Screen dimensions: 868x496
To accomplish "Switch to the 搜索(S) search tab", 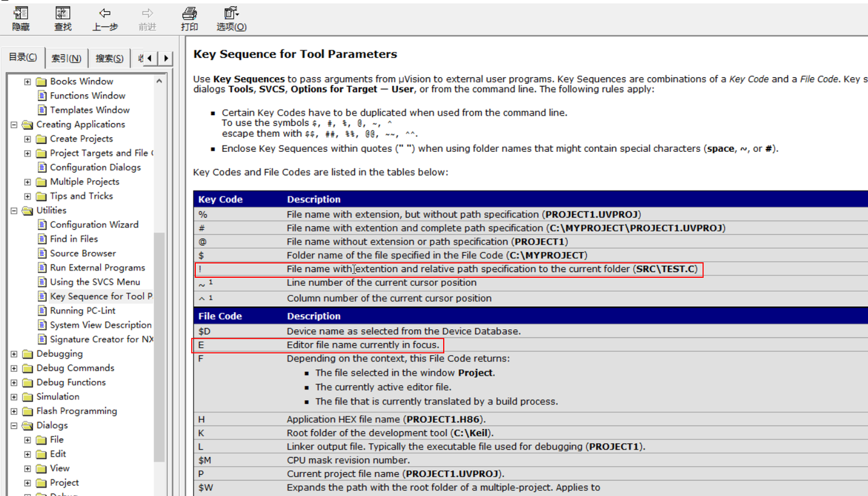I will click(x=109, y=58).
